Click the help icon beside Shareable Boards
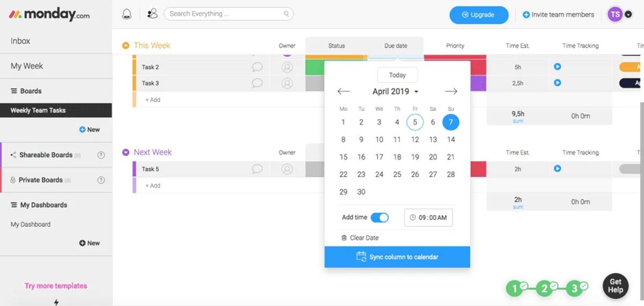This screenshot has height=306, width=644. pyautogui.click(x=101, y=155)
